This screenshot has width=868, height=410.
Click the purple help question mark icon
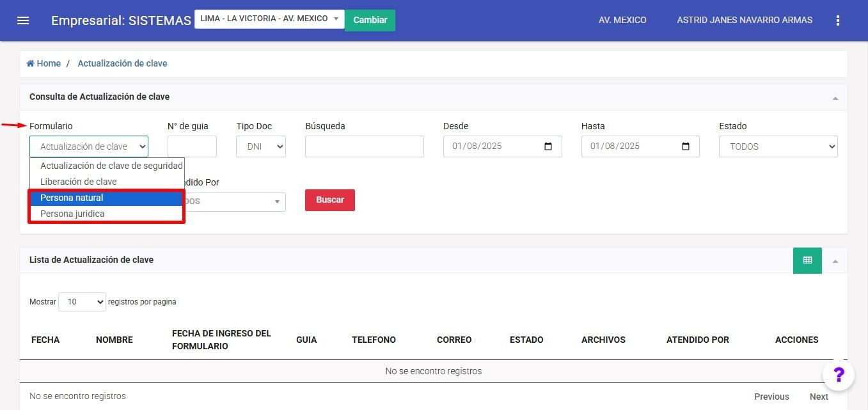point(839,375)
